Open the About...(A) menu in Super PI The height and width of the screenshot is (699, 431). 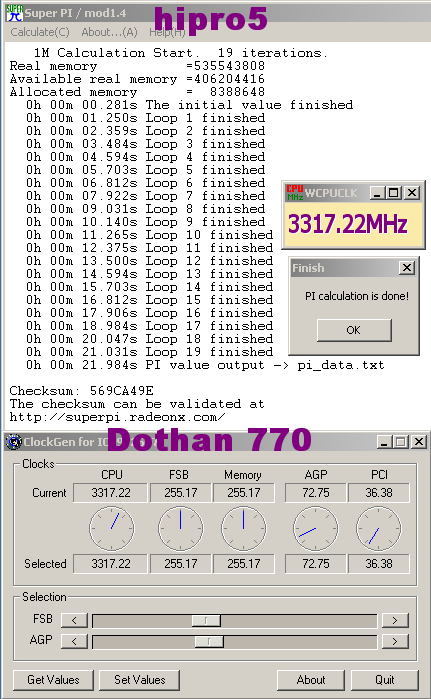(x=109, y=32)
